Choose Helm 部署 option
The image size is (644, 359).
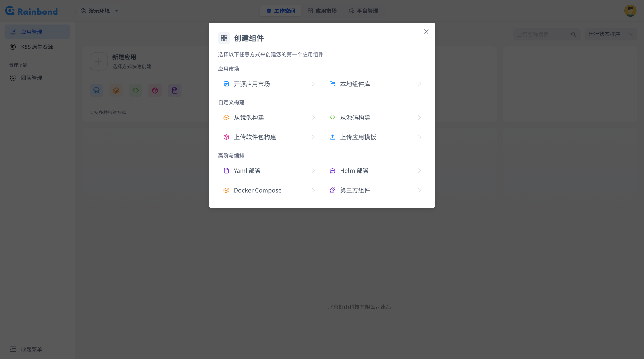pos(375,171)
